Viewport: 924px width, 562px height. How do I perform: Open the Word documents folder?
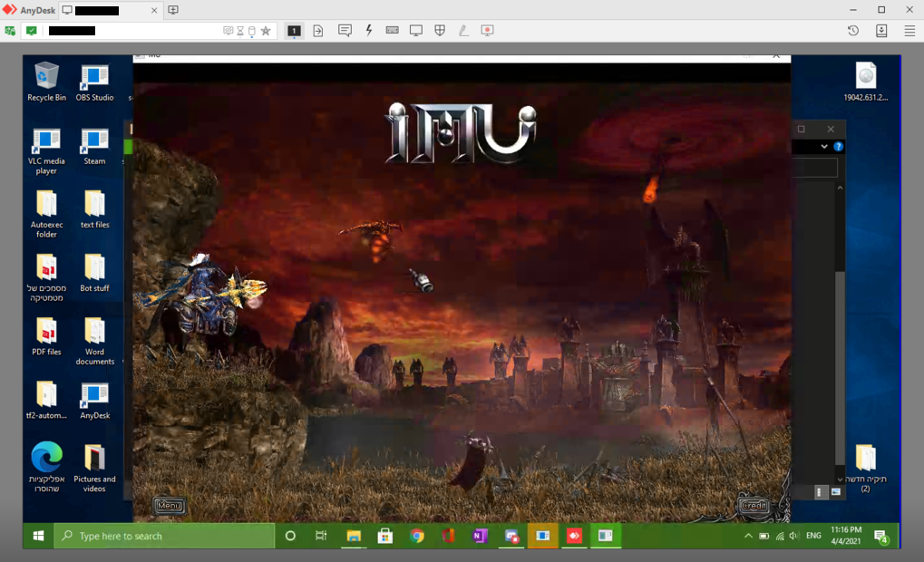pos(94,341)
